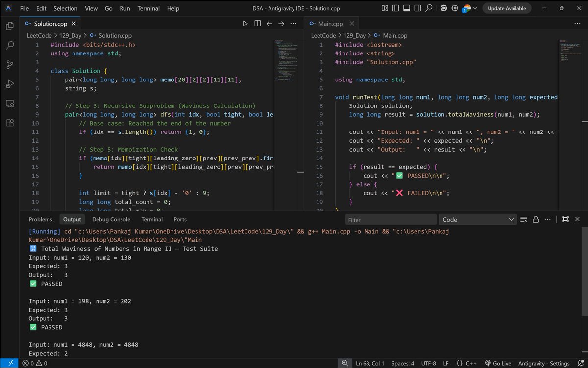
Task: Start Go Live server
Action: tap(498, 363)
